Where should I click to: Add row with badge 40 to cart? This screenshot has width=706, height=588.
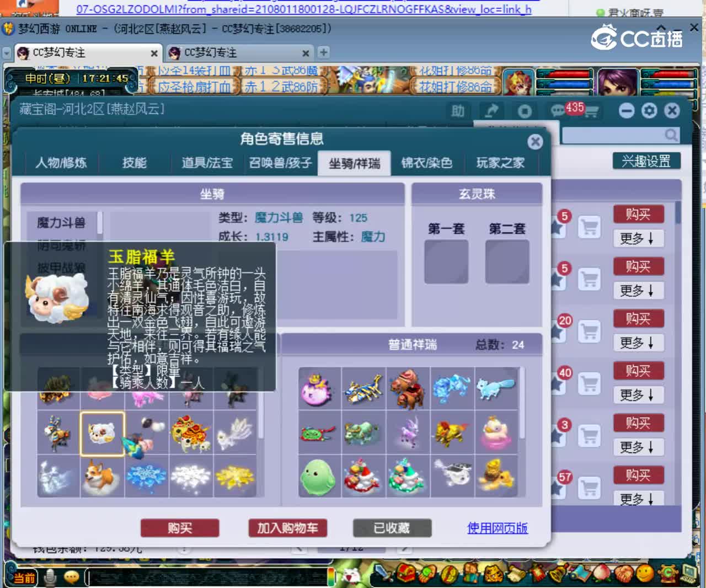pos(589,383)
